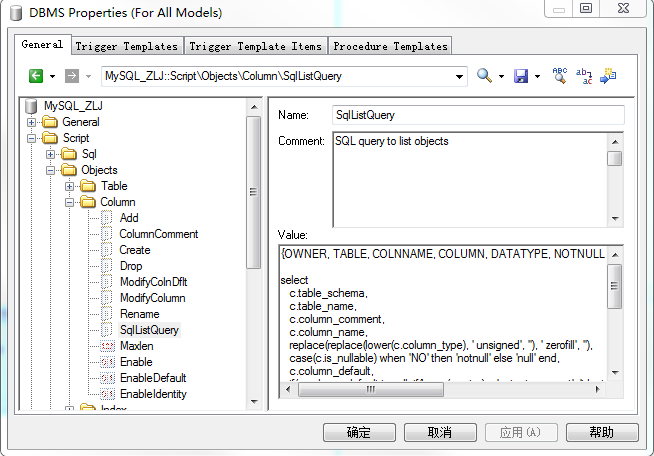Click into the Comment text area
The height and width of the screenshot is (456, 654).
click(x=470, y=180)
